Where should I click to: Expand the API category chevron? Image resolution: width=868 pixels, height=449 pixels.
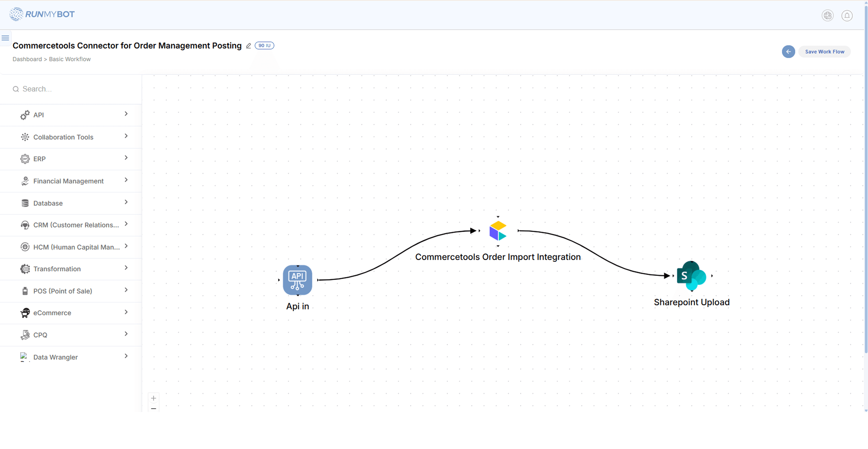pyautogui.click(x=126, y=114)
